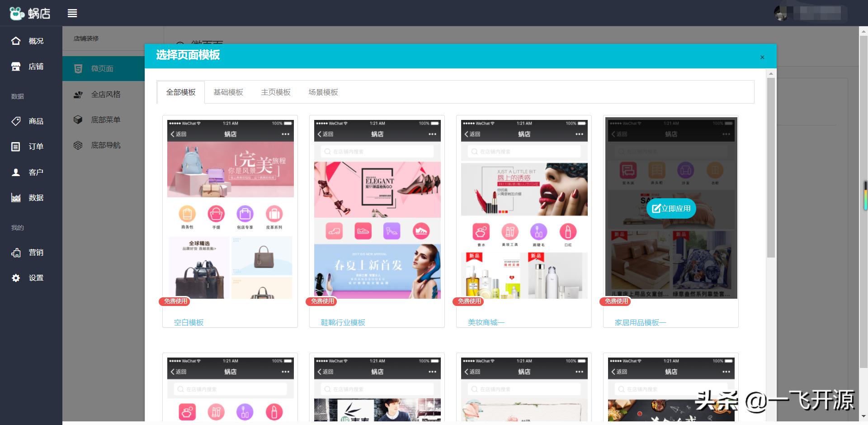This screenshot has height=425, width=868.
Task: Select the 美妆商城一 preview thumbnail
Action: 524,208
